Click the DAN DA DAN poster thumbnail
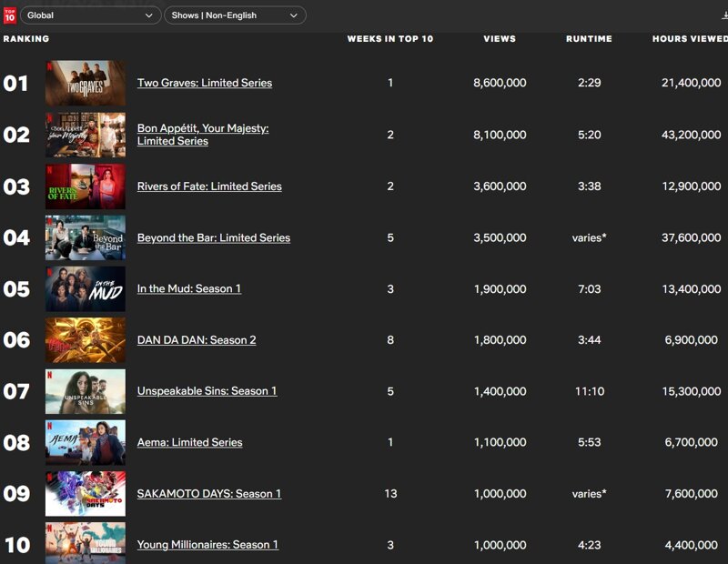This screenshot has width=728, height=564. point(86,340)
